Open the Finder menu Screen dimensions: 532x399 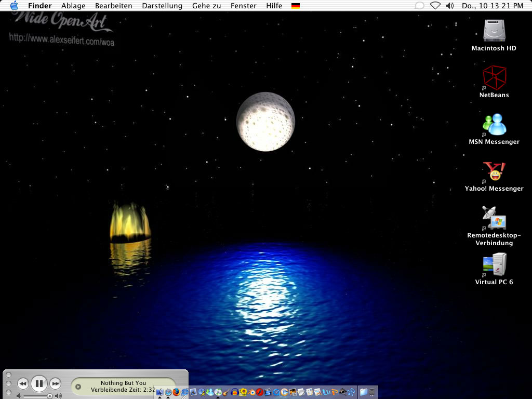39,6
